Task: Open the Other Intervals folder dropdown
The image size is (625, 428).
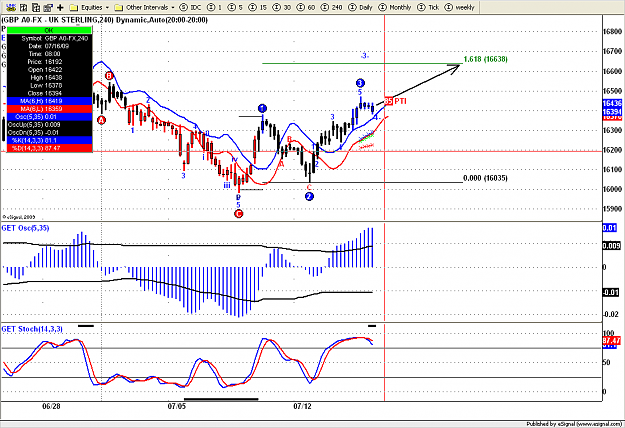Action: pyautogui.click(x=144, y=7)
